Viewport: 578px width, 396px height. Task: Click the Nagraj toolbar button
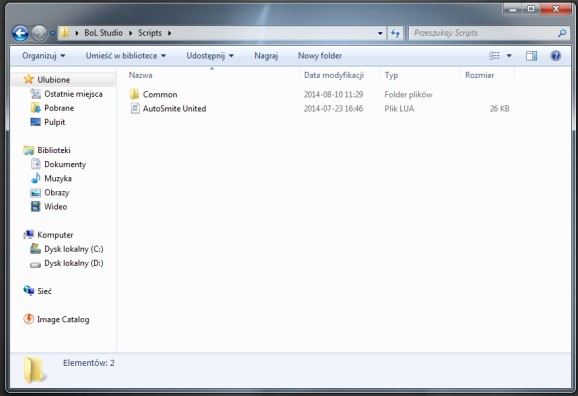click(266, 56)
